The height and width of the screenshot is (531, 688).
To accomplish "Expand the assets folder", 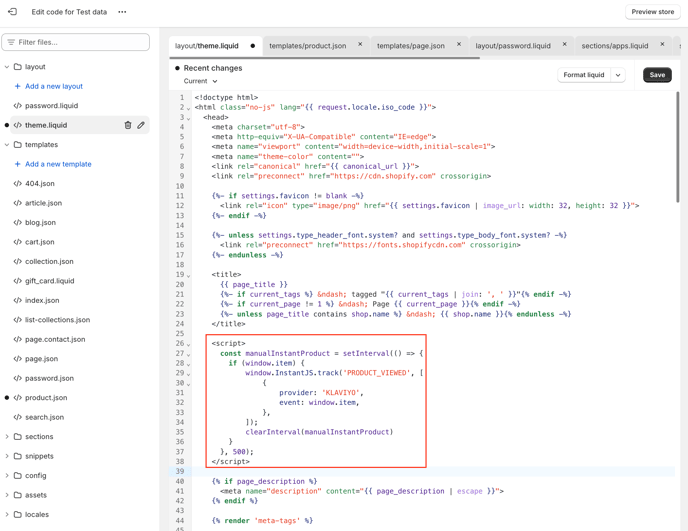I will click(x=7, y=495).
